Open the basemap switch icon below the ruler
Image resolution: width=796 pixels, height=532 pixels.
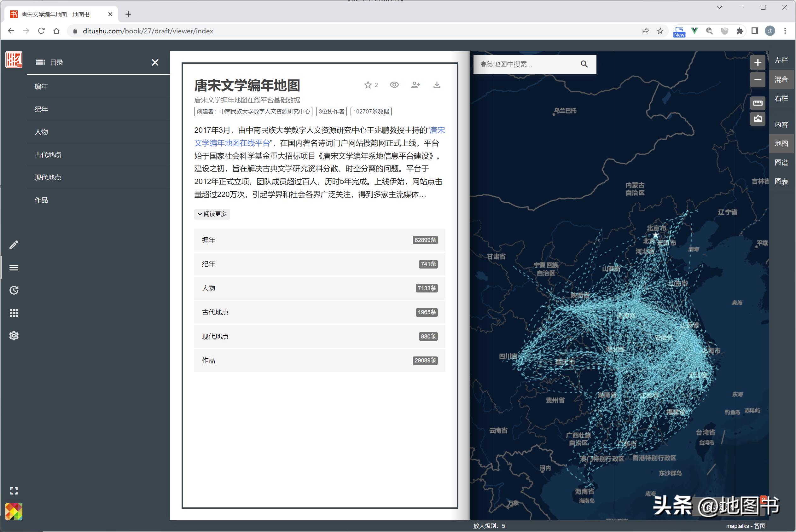(758, 119)
